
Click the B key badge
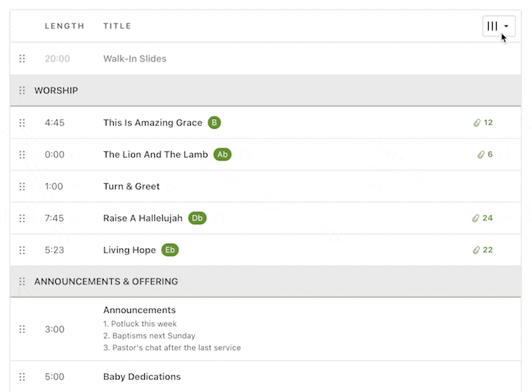point(213,123)
